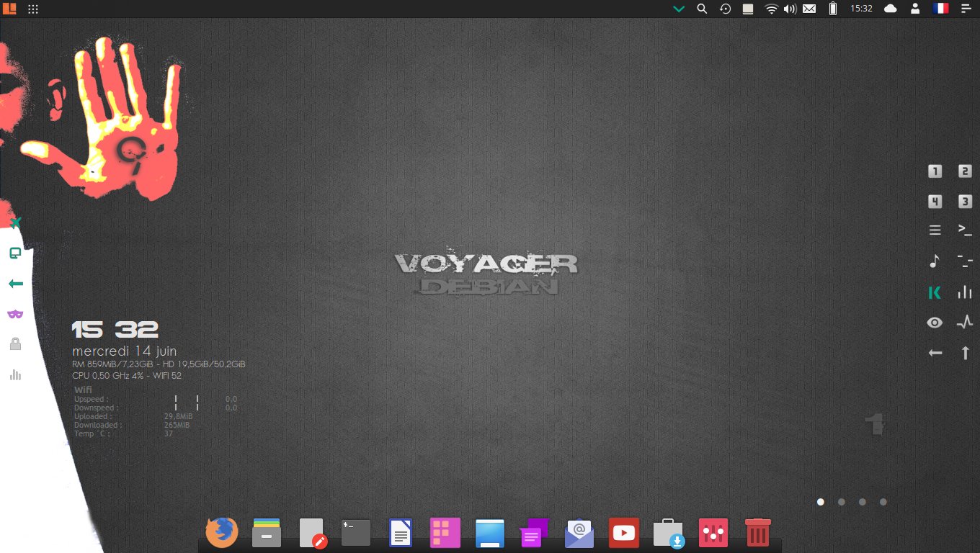
Task: Open the battery indicator in top panel
Action: (833, 9)
